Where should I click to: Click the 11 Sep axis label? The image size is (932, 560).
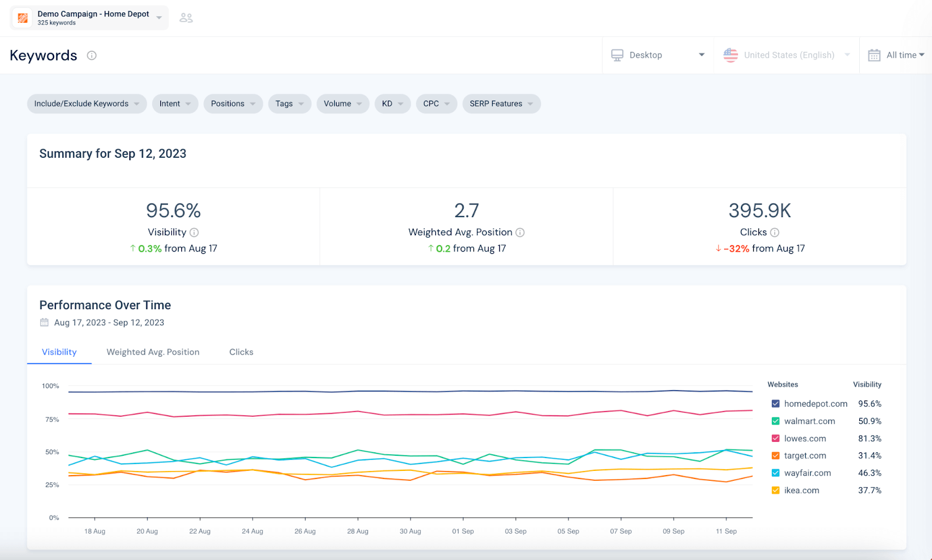click(x=726, y=531)
